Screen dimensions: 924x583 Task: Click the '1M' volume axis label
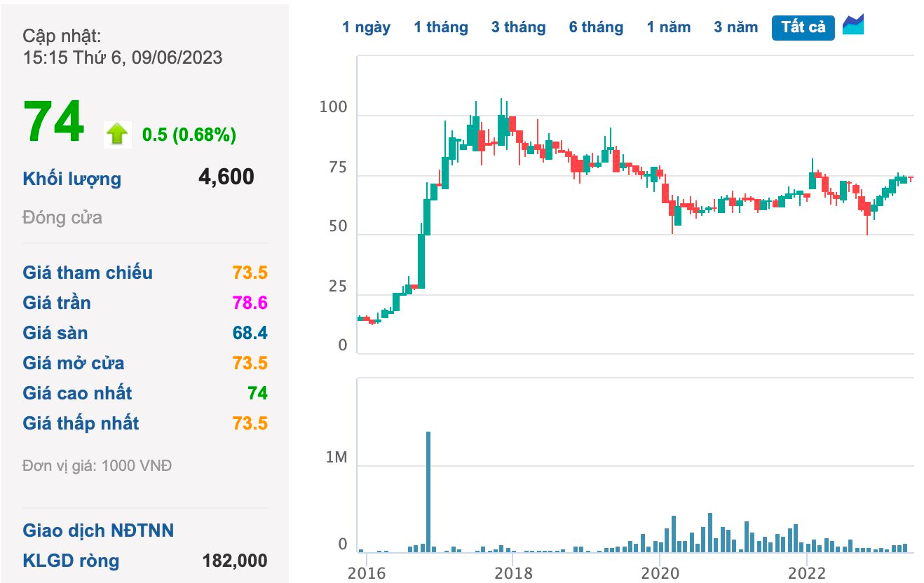[x=337, y=458]
